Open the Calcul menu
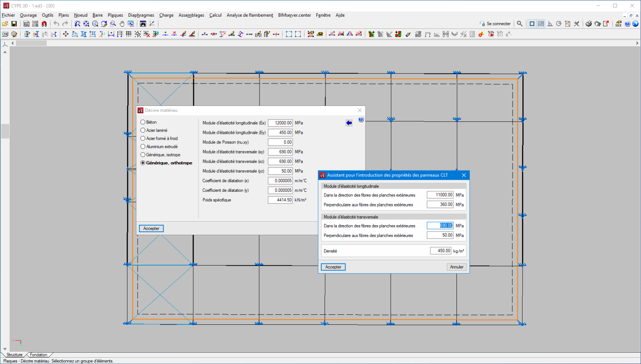 click(x=215, y=15)
